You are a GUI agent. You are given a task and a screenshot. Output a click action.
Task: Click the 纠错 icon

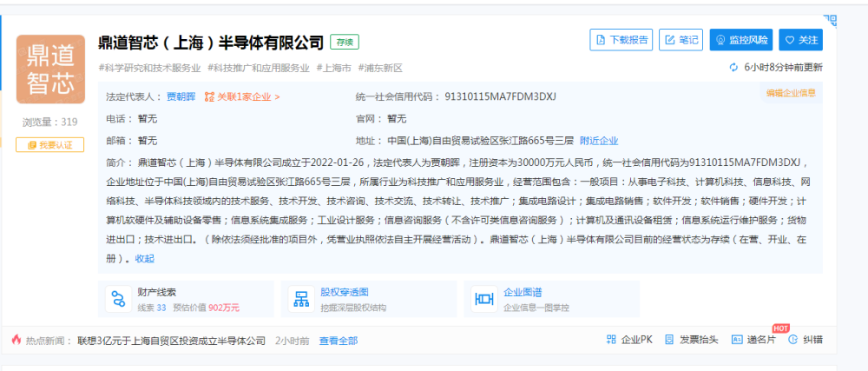[793, 340]
